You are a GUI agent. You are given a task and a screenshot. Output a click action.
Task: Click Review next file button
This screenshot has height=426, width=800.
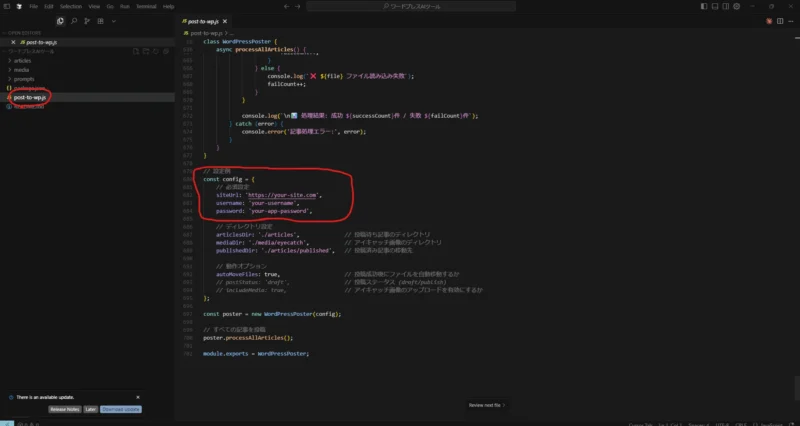487,405
